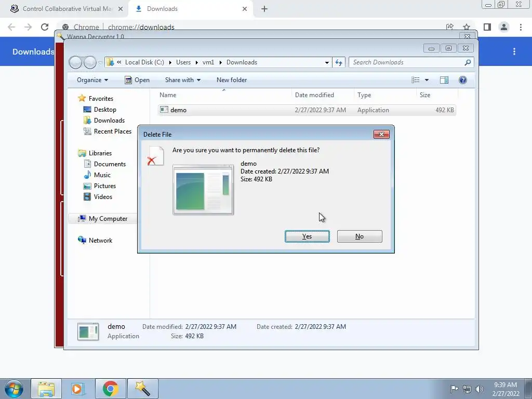
Task: Reload the Chrome page
Action: pyautogui.click(x=45, y=27)
